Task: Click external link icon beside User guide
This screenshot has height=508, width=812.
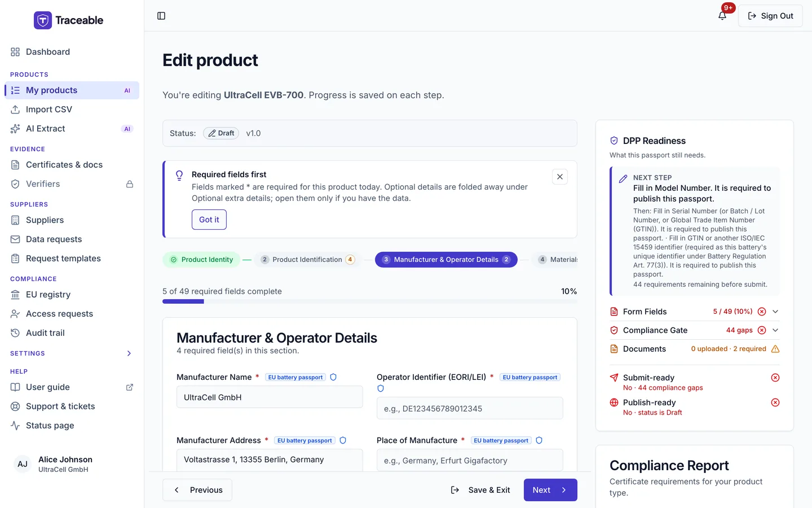Action: (x=130, y=387)
